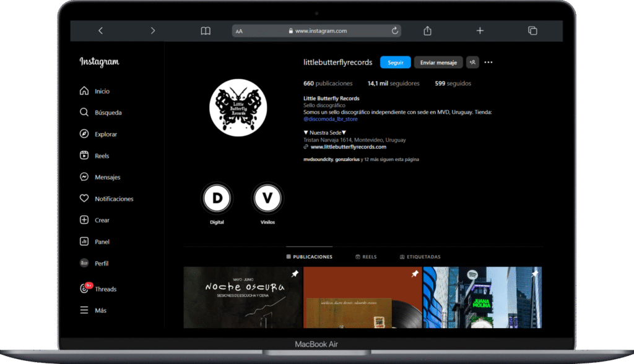Viewport: 634px width, 364px height.
Task: Click the Seguir follow button
Action: click(x=396, y=63)
